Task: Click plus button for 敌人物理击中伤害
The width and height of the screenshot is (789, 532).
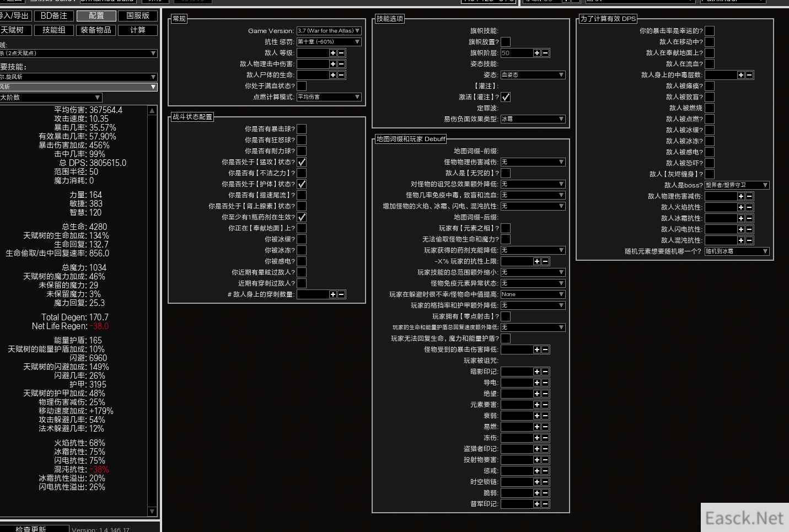Action: point(333,64)
